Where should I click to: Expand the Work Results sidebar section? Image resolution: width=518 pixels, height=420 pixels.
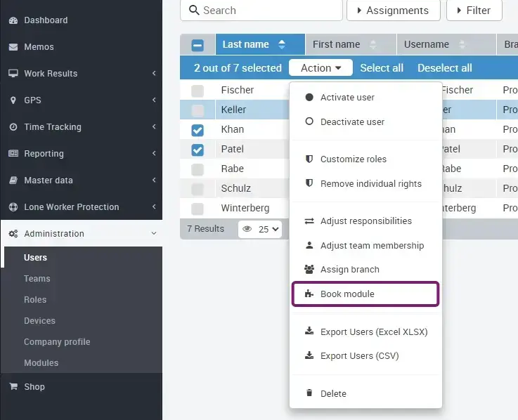81,74
